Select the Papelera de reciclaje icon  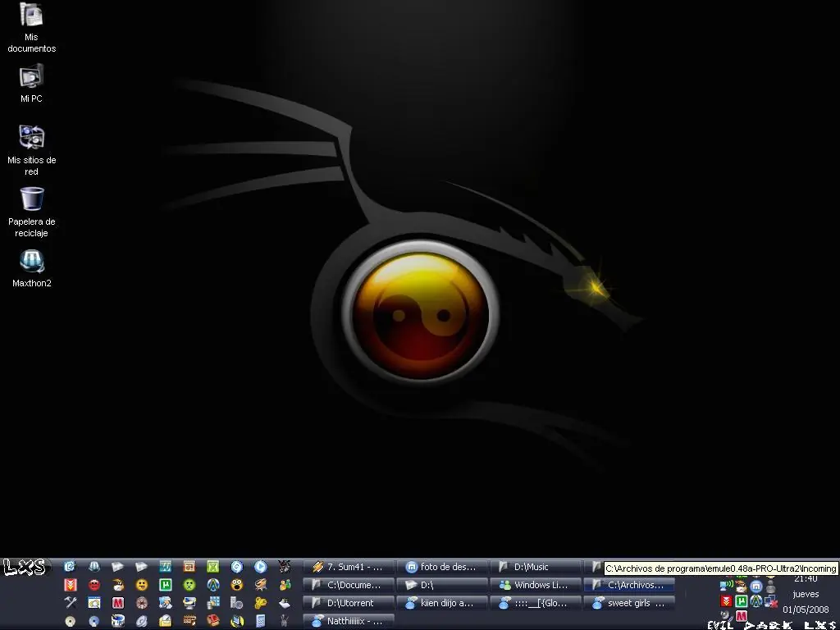coord(31,212)
